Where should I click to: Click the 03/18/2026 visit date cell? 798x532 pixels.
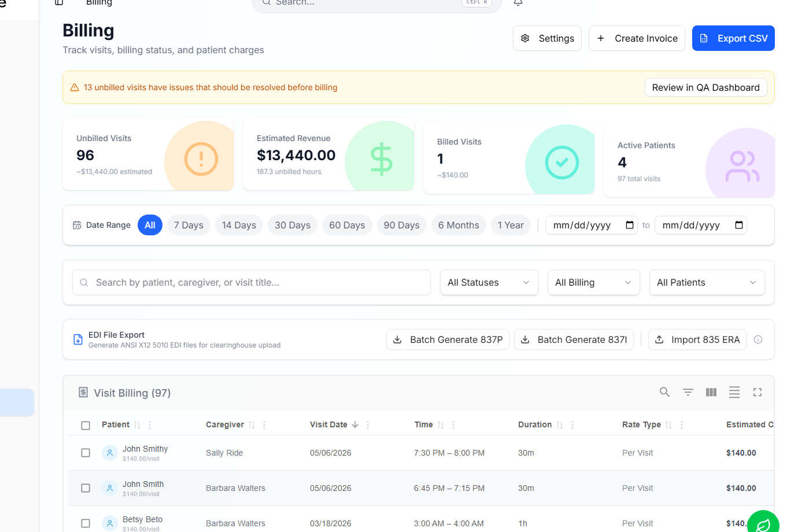click(331, 523)
